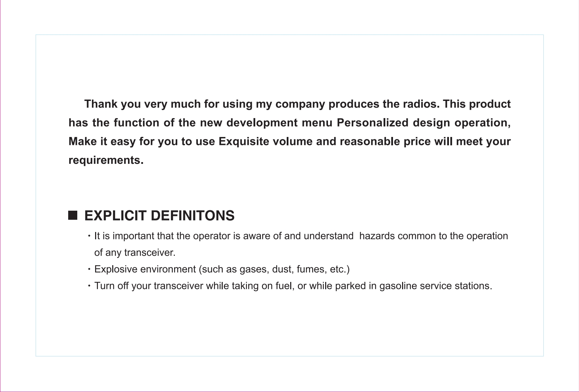Image resolution: width=579 pixels, height=392 pixels.
Task: Click the word "EXPLICIT" in the heading
Action: tap(115, 216)
